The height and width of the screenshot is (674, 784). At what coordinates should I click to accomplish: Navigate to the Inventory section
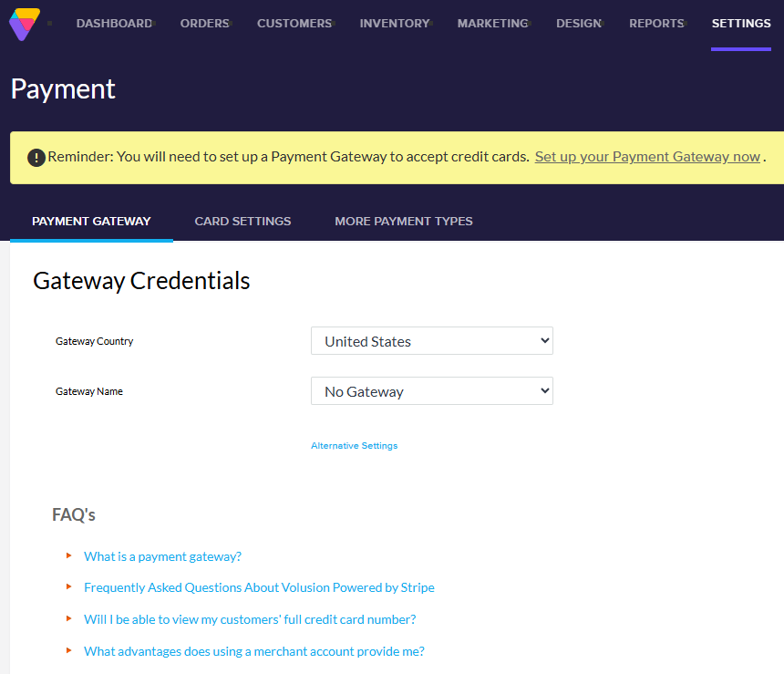tap(393, 23)
